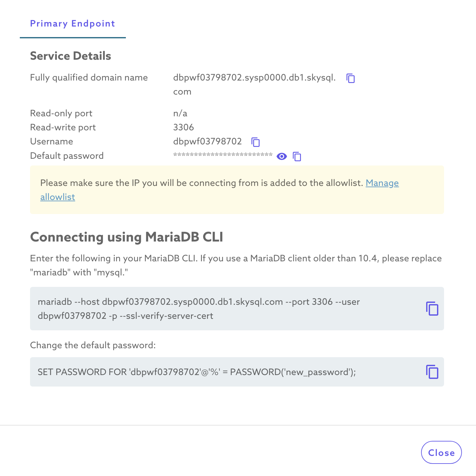
Task: Click the read-write port value 3306
Action: tap(183, 127)
